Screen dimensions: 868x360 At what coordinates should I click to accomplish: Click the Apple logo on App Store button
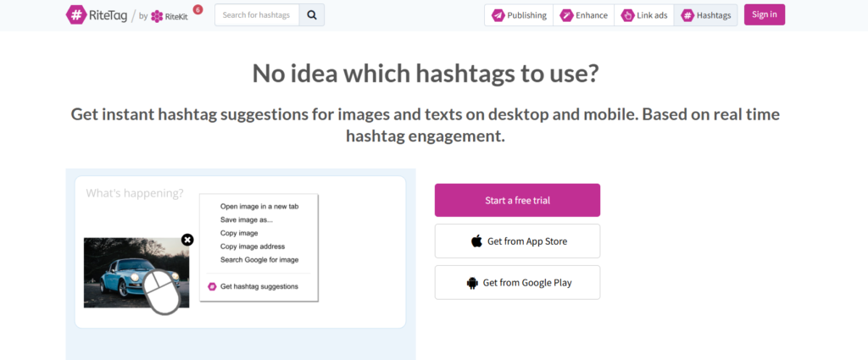[x=476, y=241]
